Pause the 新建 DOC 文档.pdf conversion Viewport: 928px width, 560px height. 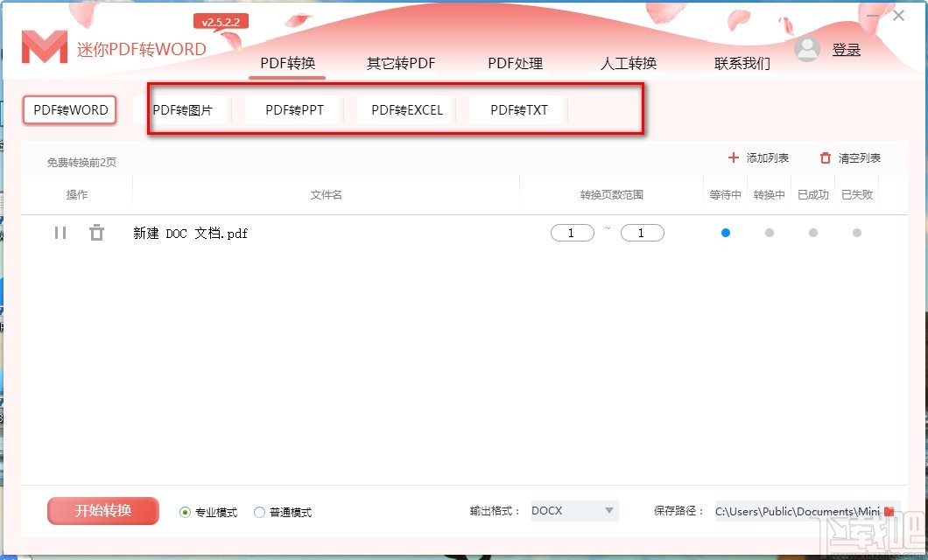(x=60, y=233)
